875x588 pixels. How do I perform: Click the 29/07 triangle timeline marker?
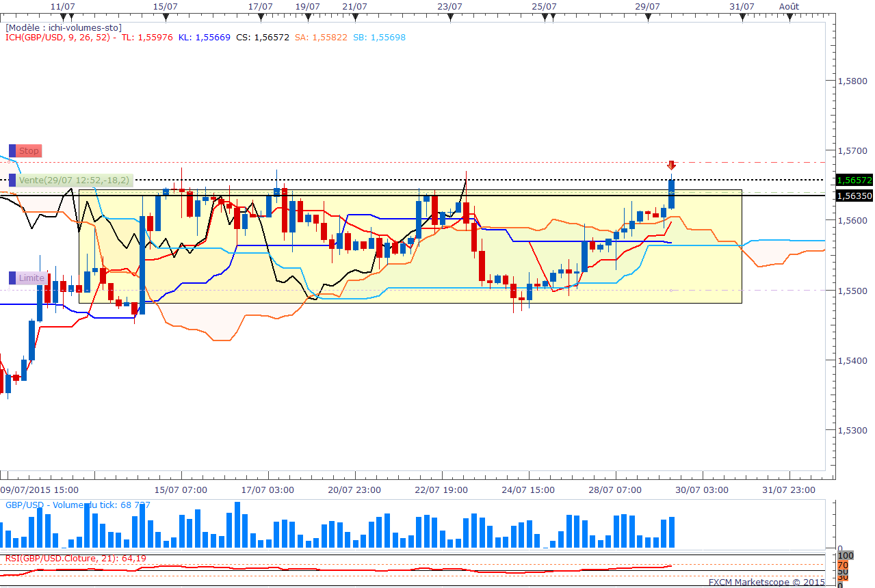pyautogui.click(x=647, y=18)
